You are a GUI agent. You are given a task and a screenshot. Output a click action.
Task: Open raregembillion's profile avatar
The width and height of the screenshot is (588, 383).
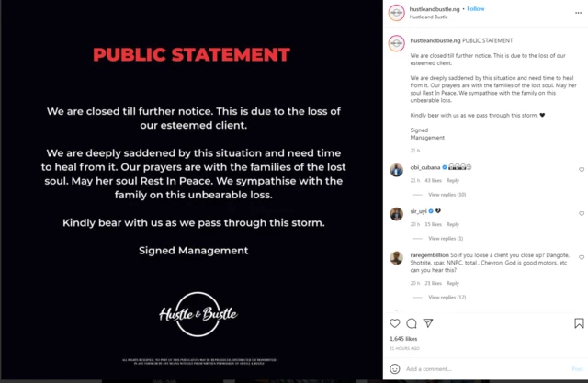click(x=396, y=258)
